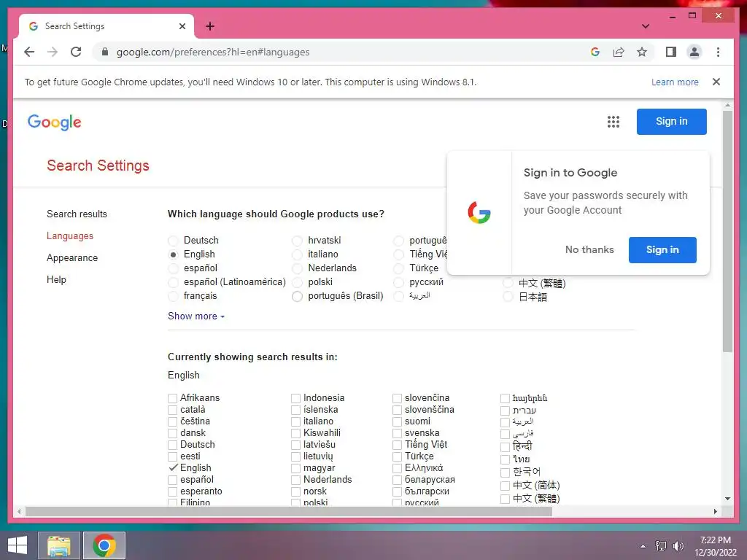Close the Search Settings tab
The width and height of the screenshot is (747, 560).
click(182, 26)
